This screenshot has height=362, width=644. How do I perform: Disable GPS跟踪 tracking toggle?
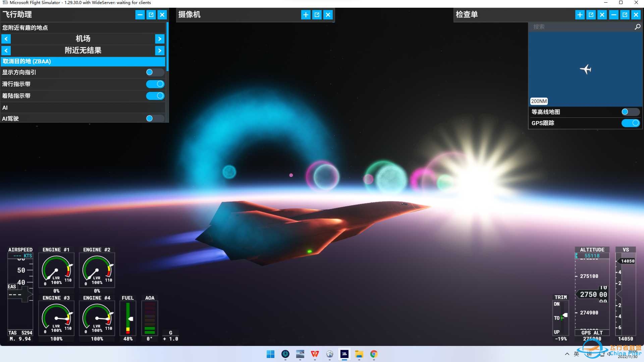coord(630,123)
